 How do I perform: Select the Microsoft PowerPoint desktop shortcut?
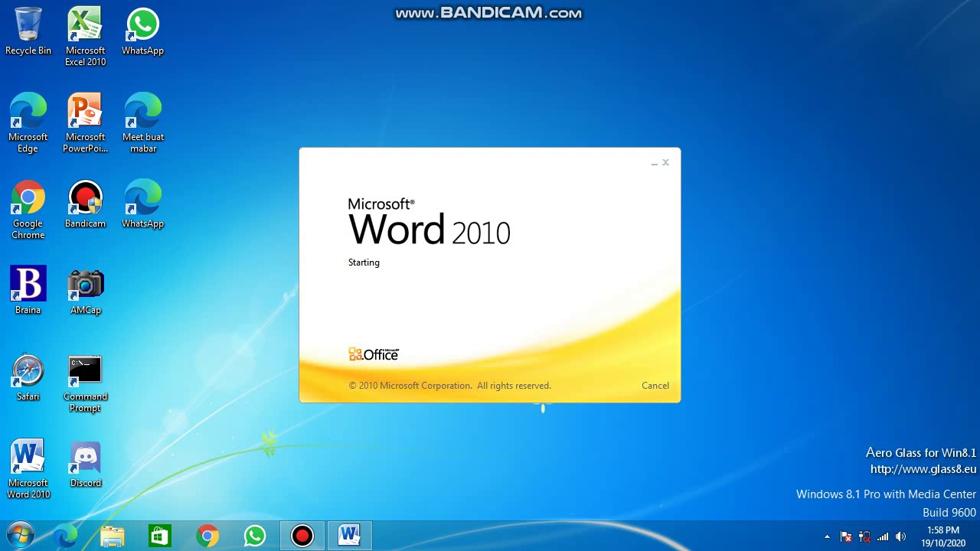(85, 123)
